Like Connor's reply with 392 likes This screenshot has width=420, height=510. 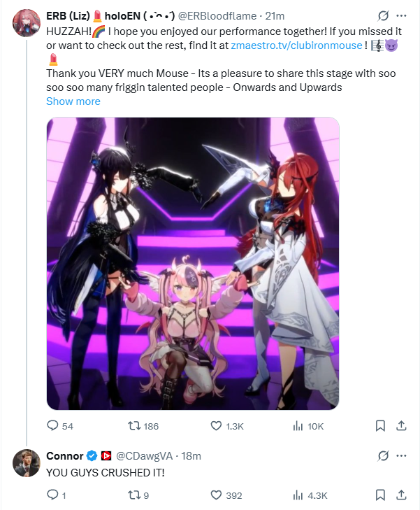(x=226, y=495)
